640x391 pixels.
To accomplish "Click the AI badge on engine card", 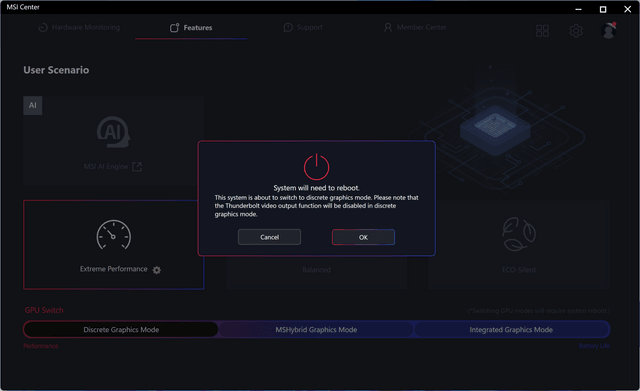I will 33,105.
